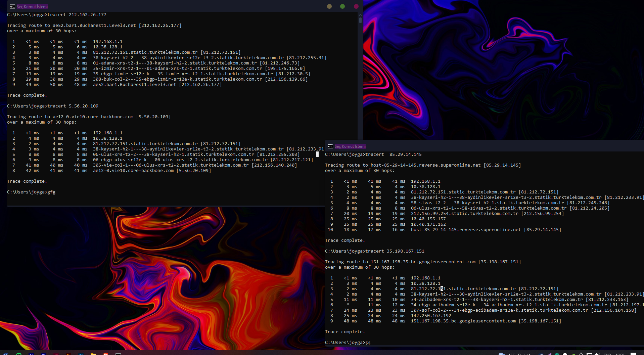The image size is (644, 355).
Task: Click the '06-ulus-xrs-t2-1---58-sivas-t2-2' hop '[81.212.24.205]'
Action: (x=470, y=208)
